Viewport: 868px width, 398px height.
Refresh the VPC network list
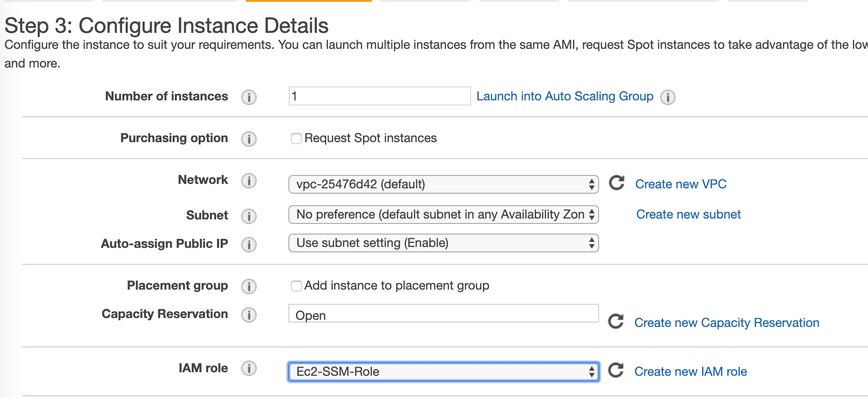[616, 183]
